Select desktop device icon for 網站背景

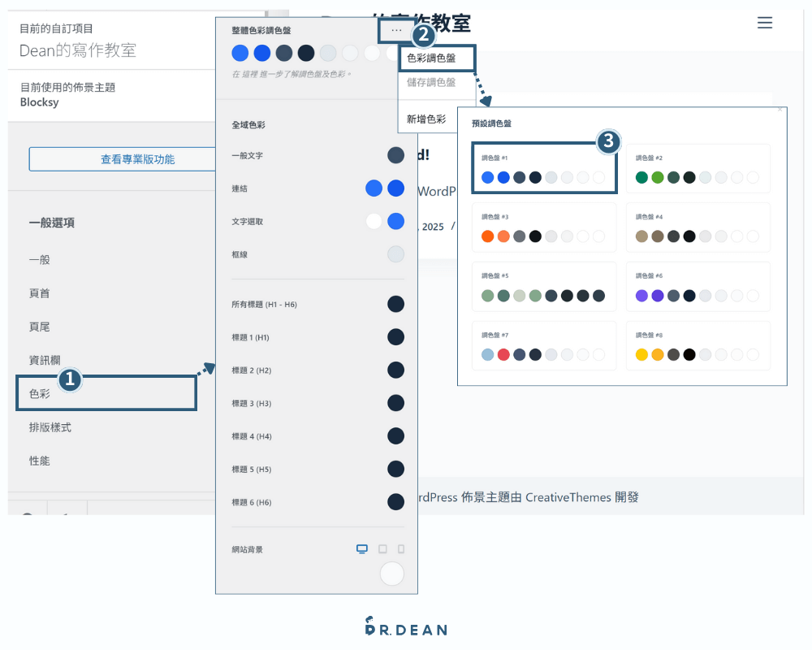pos(362,549)
